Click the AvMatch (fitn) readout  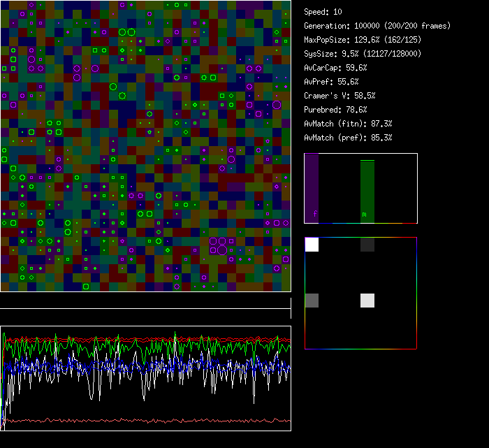(348, 124)
